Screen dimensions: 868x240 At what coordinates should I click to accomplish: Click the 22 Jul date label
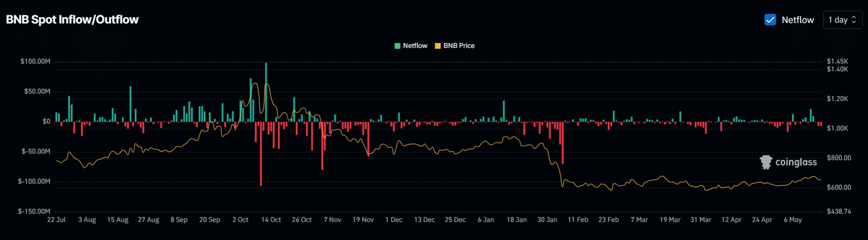pyautogui.click(x=57, y=220)
